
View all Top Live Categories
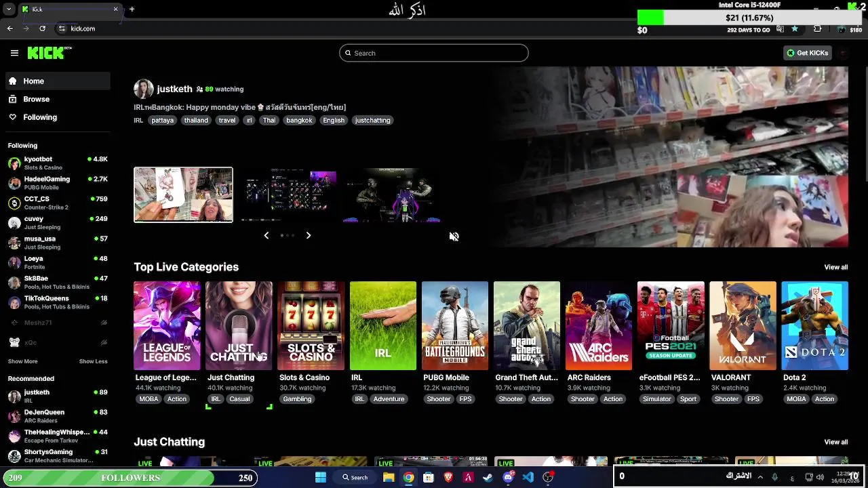click(x=835, y=267)
